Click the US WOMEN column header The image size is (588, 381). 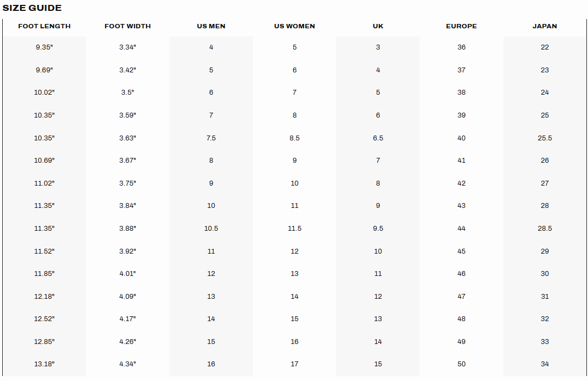tap(294, 26)
